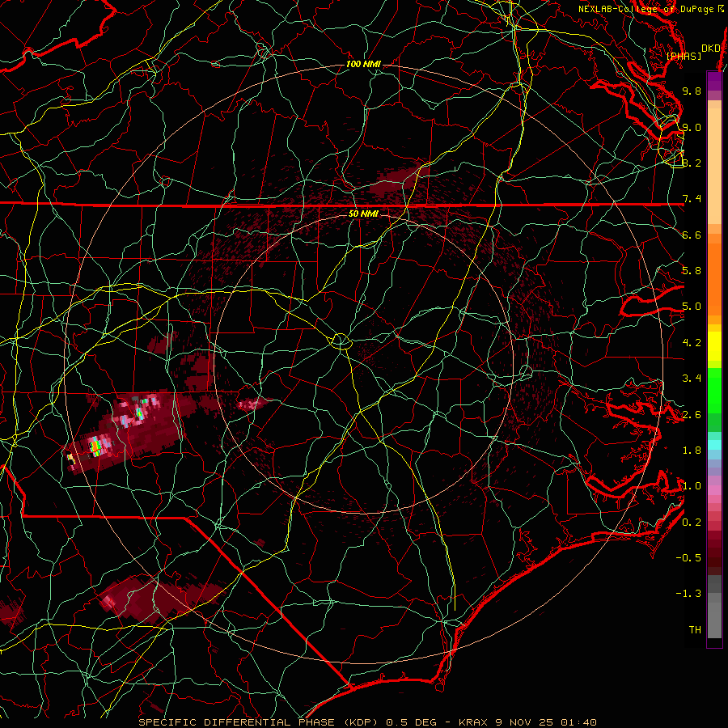This screenshot has height=728, width=728.
Task: Click the 3.4 value on the color scale
Action: coord(692,379)
